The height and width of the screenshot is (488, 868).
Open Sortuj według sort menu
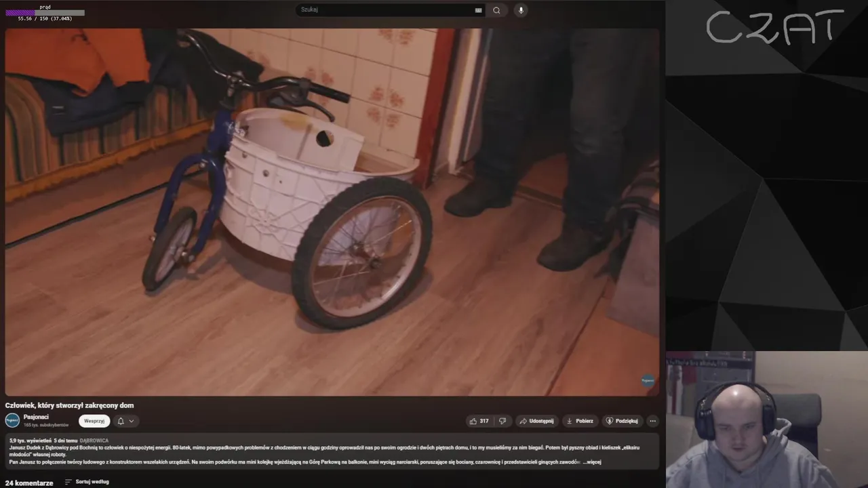click(87, 482)
